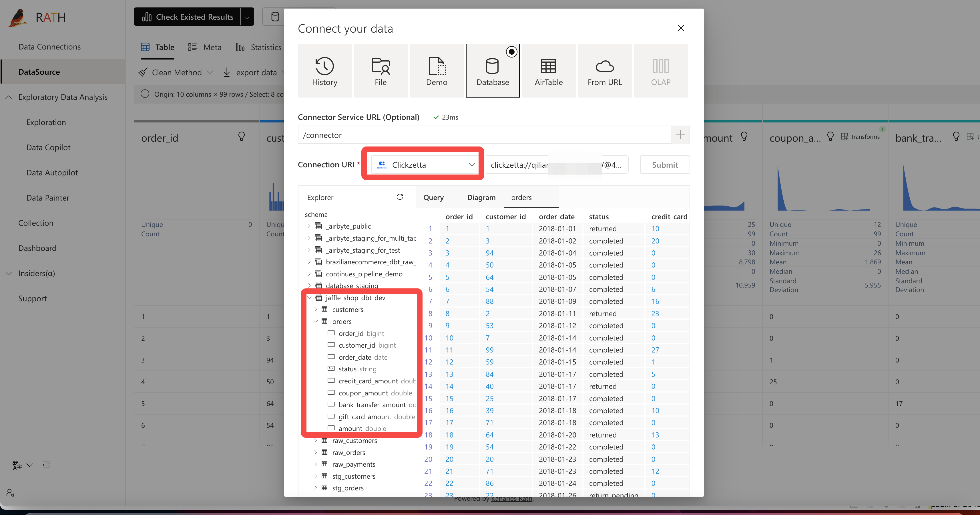Switch to the Query tab
This screenshot has height=515, width=980.
[x=433, y=197]
